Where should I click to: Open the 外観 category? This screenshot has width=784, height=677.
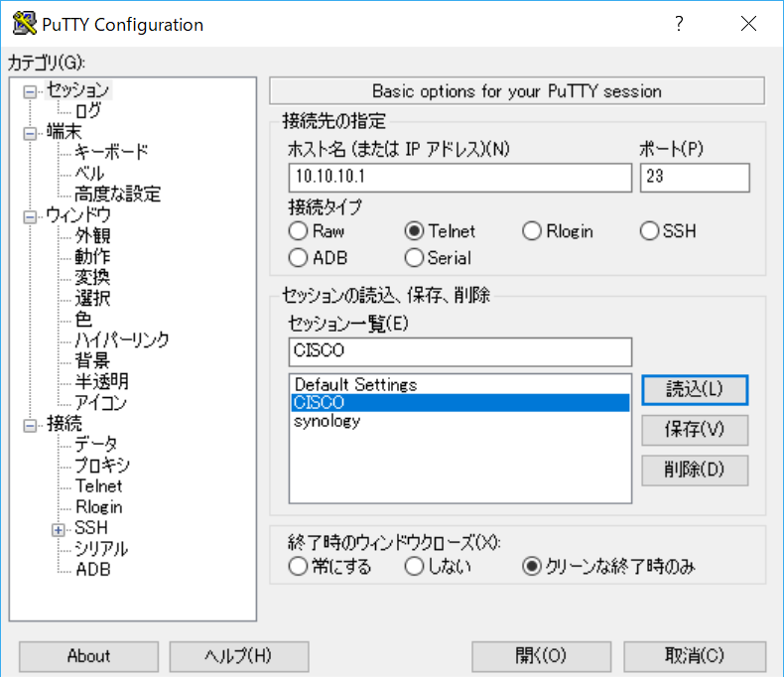92,235
